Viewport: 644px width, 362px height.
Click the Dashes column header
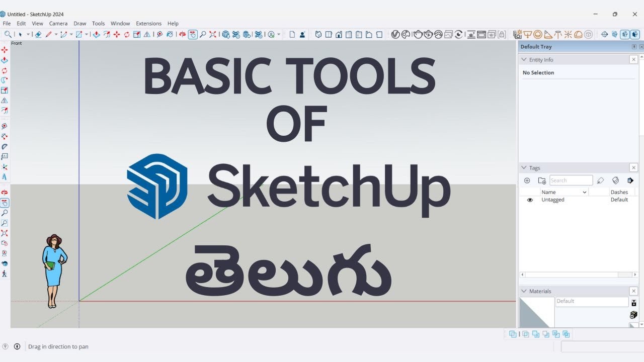coord(619,192)
